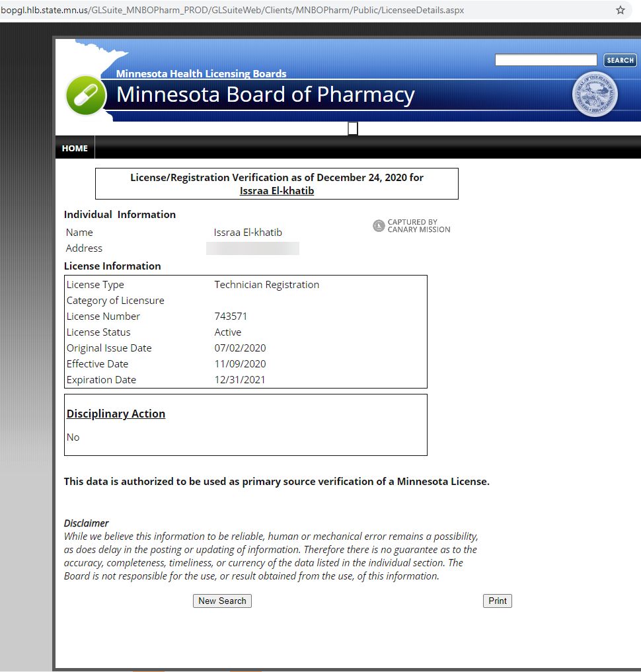Click the green pharmacy pill logo
This screenshot has width=641, height=672.
pyautogui.click(x=86, y=95)
